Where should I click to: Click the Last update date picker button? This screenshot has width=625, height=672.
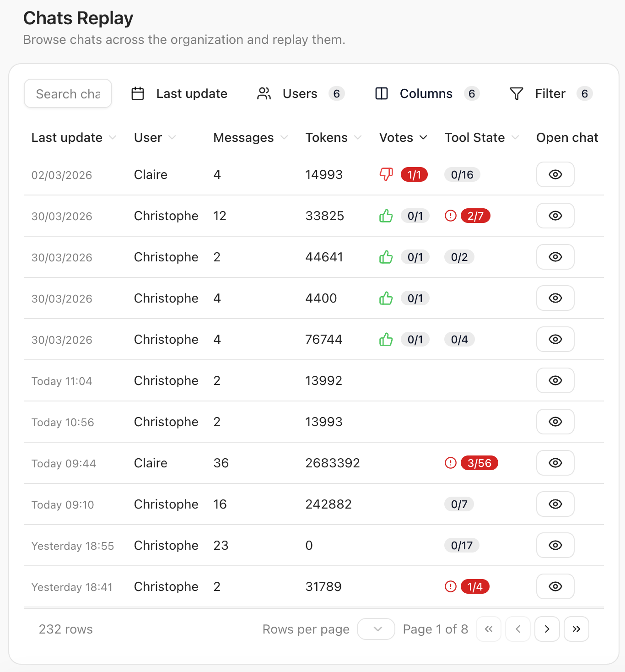coord(179,93)
